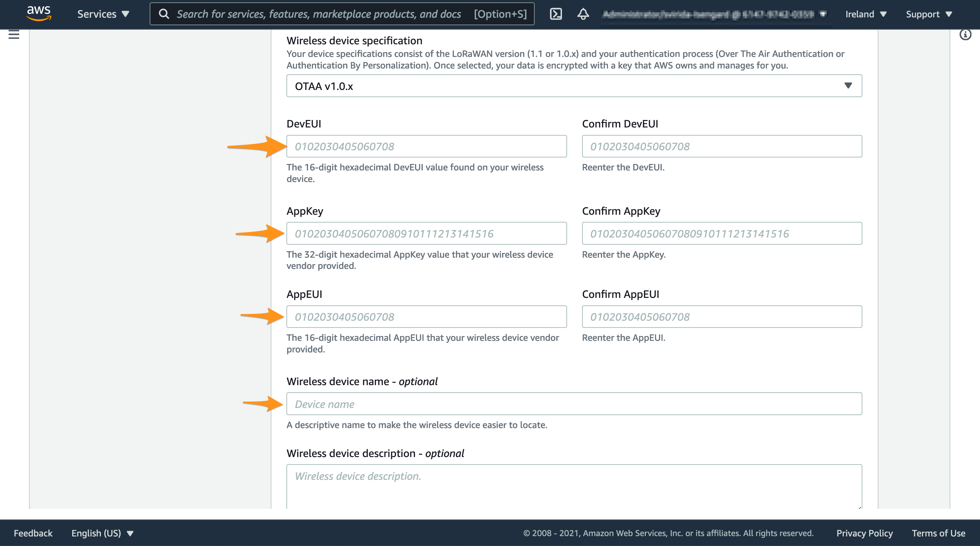This screenshot has height=546, width=980.
Task: Focus the AppEUI input field
Action: (x=427, y=317)
